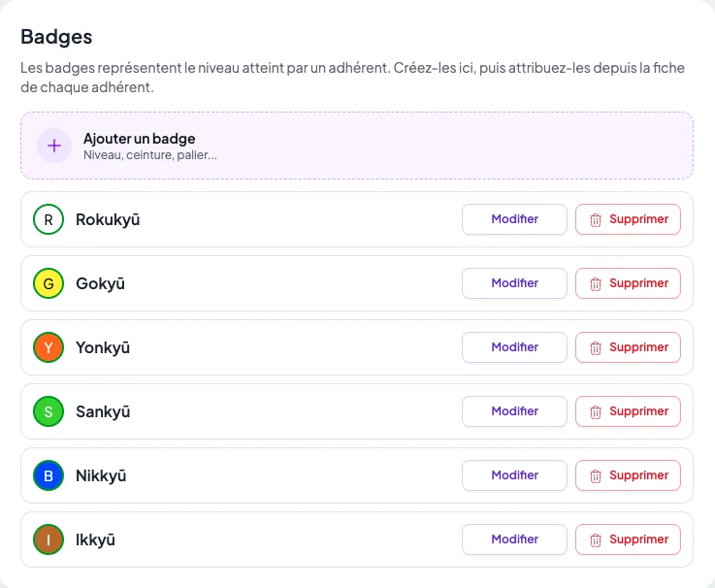Viewport: 715px width, 588px height.
Task: Modify the Rokukyū badge
Action: point(514,219)
